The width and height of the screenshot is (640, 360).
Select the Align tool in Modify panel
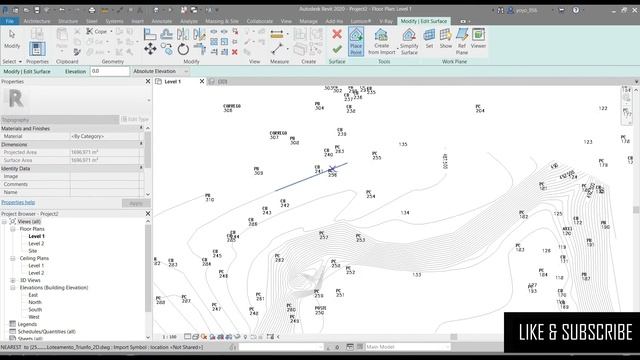click(x=150, y=34)
